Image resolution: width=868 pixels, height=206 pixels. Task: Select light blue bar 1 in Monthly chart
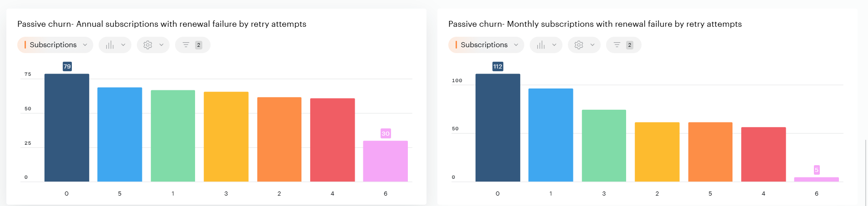(551, 135)
